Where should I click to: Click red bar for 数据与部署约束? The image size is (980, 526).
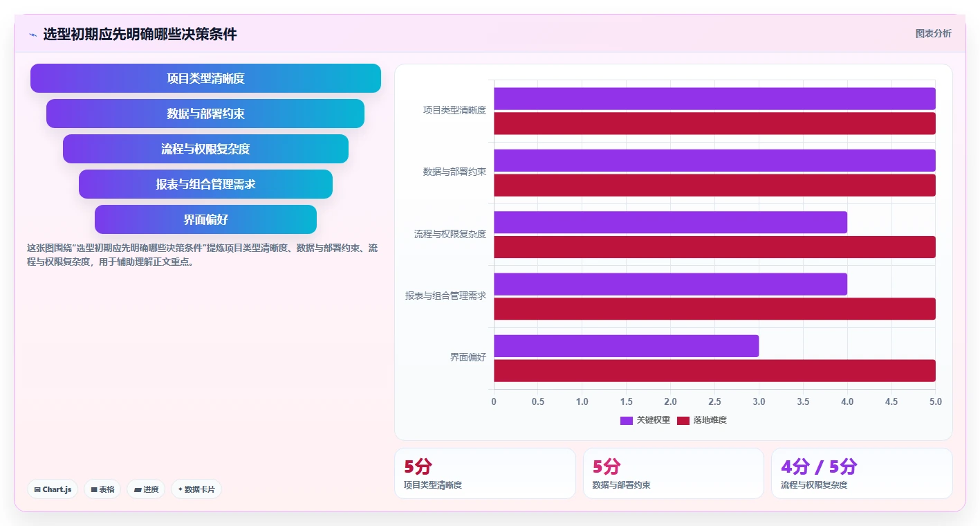[x=714, y=185]
